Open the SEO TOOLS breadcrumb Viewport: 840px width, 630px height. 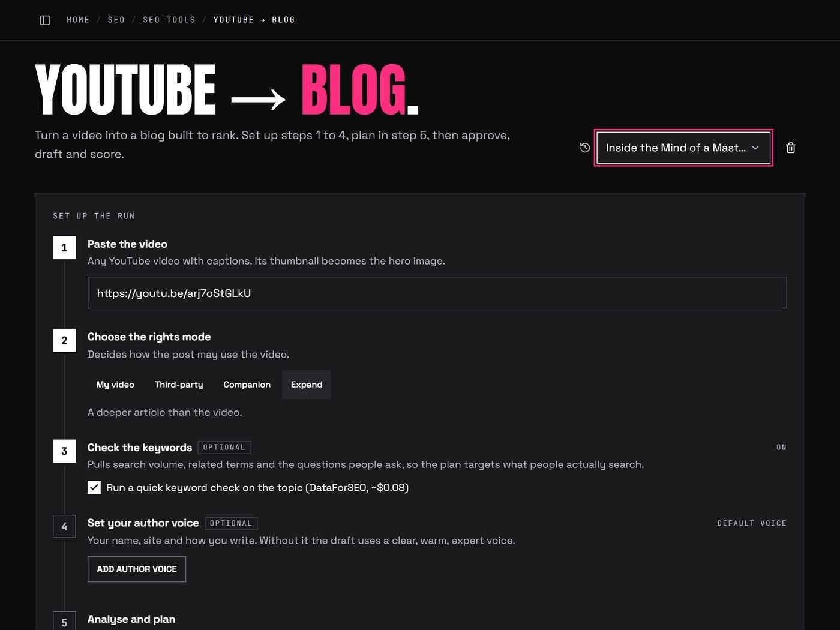(169, 20)
